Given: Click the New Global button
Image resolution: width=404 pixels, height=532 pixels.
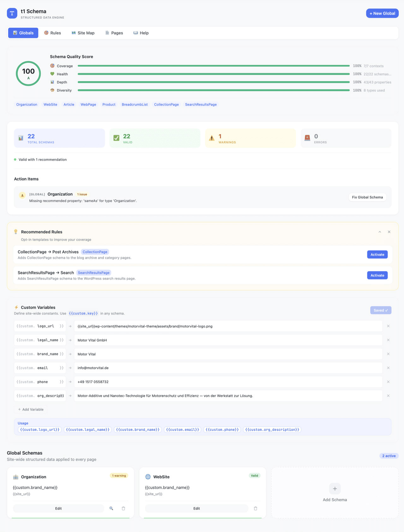Looking at the screenshot, I should pyautogui.click(x=383, y=13).
